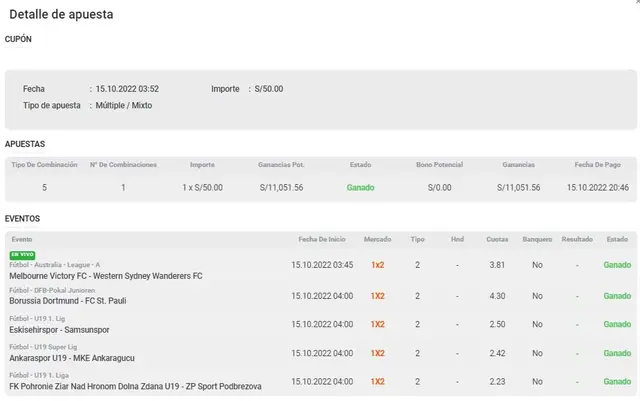
Task: Click the Fecha De Inicio column header
Action: coord(321,239)
